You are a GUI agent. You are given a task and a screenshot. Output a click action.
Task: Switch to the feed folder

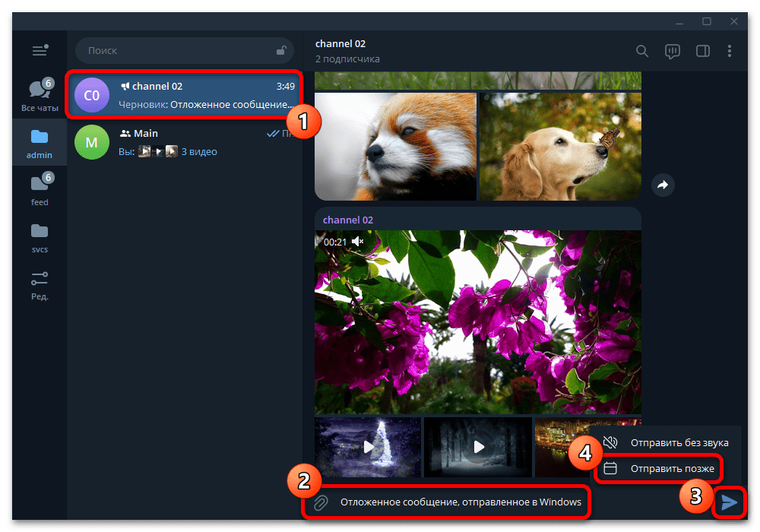pos(40,189)
